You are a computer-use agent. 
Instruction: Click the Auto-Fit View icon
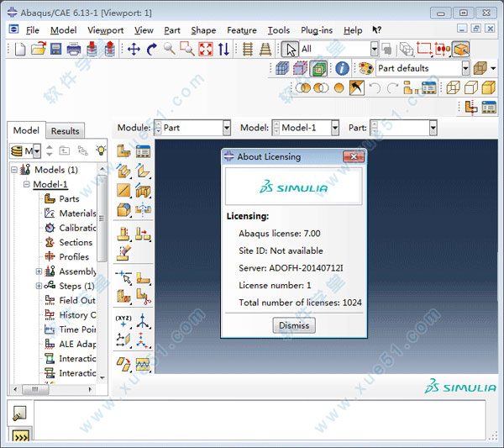coord(206,50)
